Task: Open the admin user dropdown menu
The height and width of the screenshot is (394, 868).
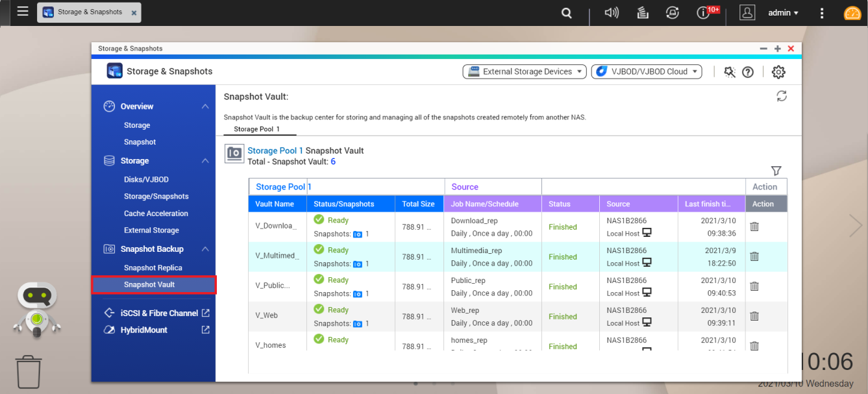Action: point(783,13)
